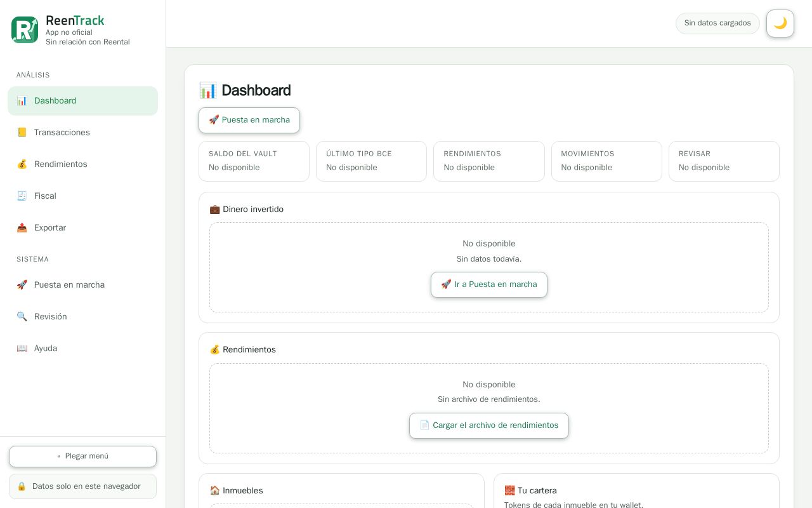The height and width of the screenshot is (508, 812).
Task: Open Revisión from the Sistema menu
Action: pyautogui.click(x=82, y=317)
